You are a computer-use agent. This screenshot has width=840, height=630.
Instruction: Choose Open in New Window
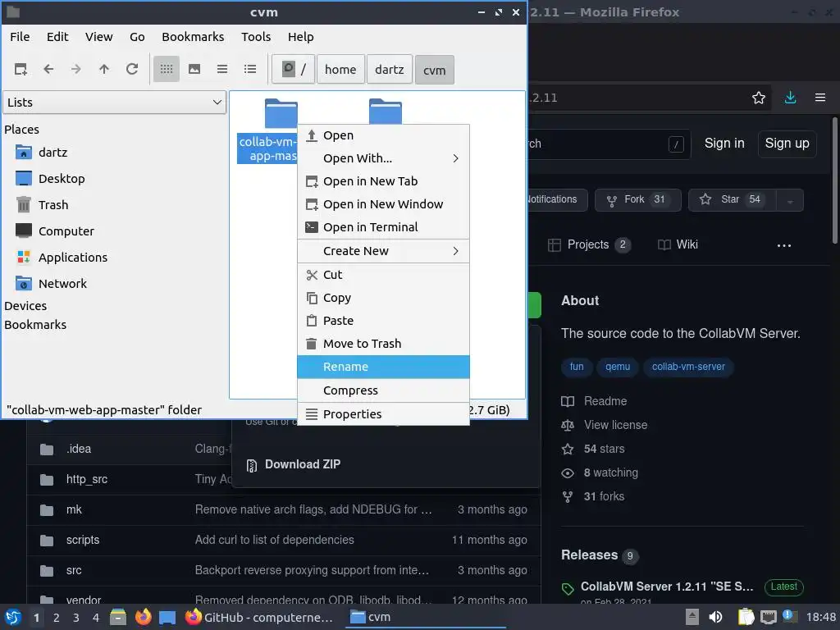click(383, 204)
